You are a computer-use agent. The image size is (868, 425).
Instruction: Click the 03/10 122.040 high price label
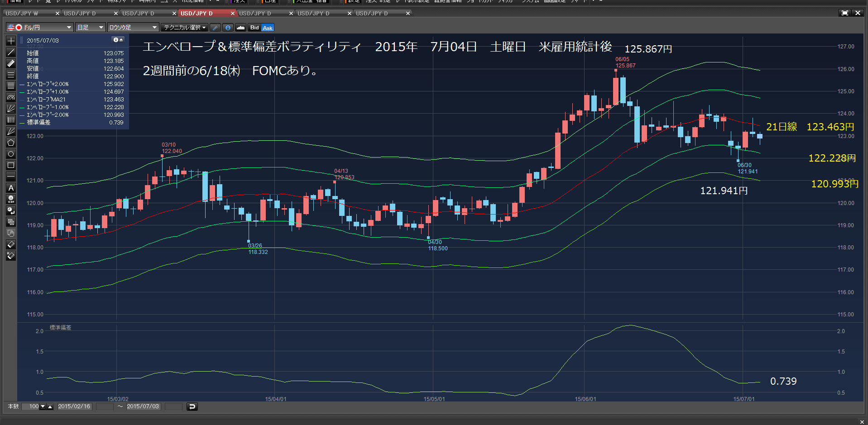click(x=172, y=148)
